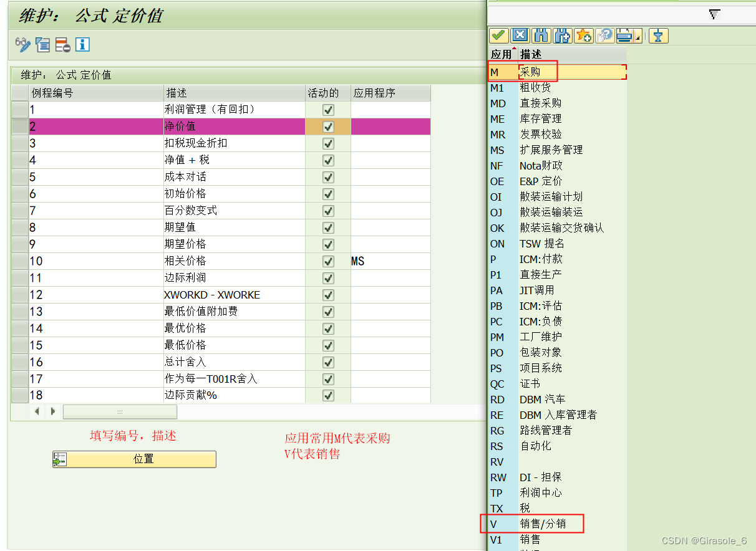The image size is (756, 551).
Task: Click the display/change glasses-pencil icon
Action: click(22, 45)
